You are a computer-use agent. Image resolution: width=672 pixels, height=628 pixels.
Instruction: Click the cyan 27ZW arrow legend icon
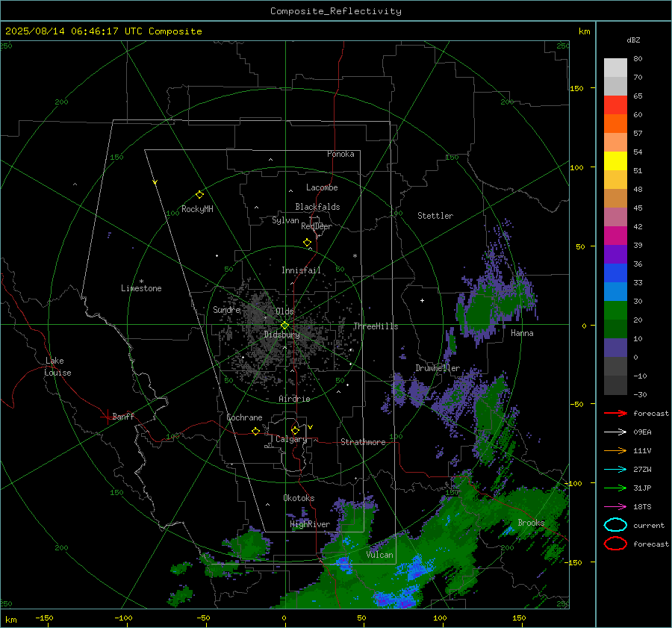point(615,470)
